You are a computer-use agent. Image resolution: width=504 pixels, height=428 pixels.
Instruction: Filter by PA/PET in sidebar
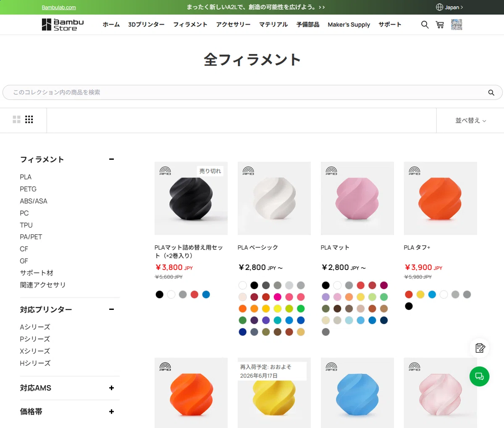point(31,237)
